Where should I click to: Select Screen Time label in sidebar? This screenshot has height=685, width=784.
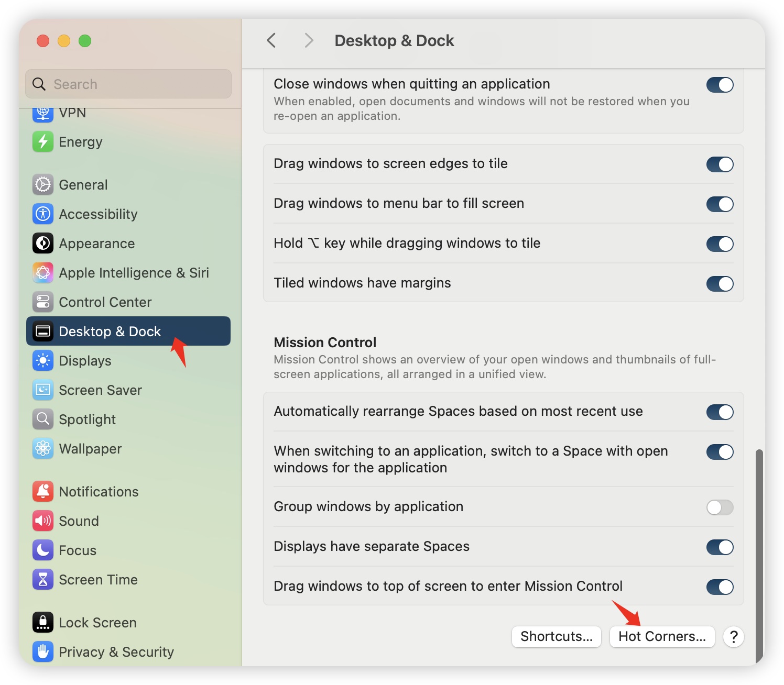98,580
